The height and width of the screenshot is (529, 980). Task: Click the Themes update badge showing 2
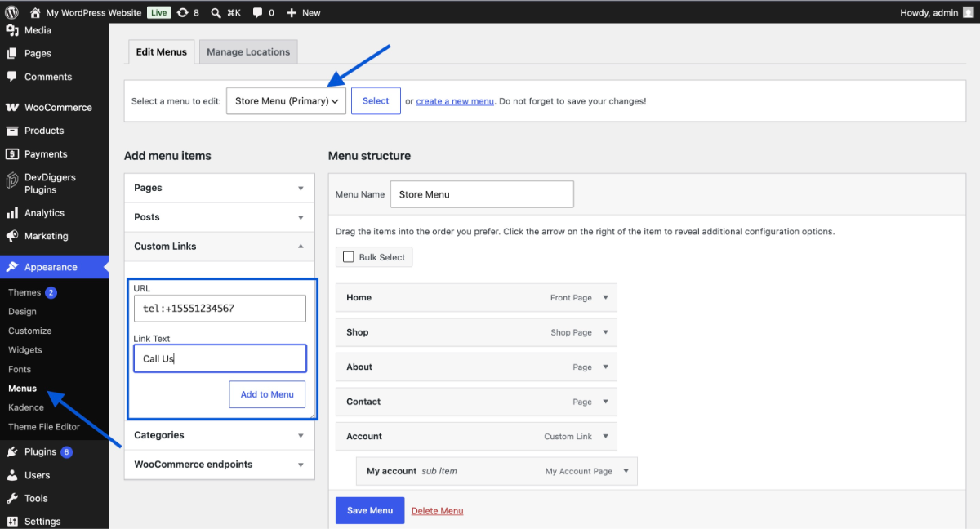[x=51, y=292]
